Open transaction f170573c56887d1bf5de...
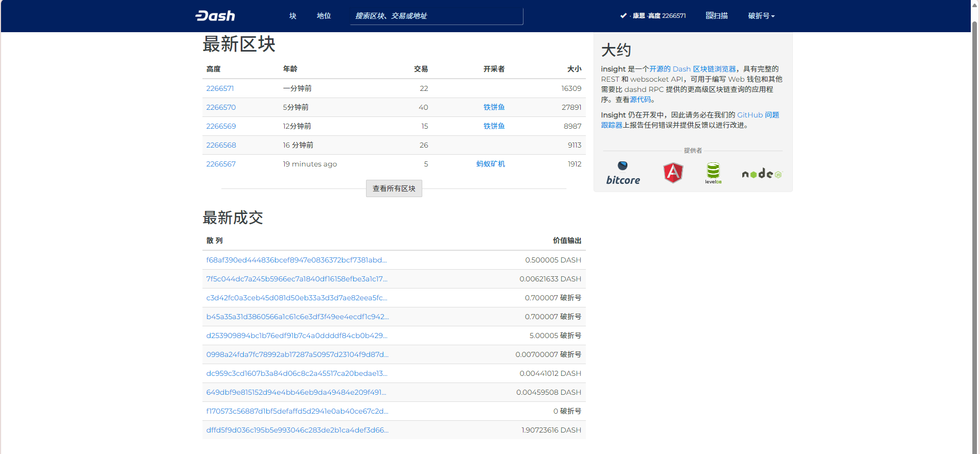 tap(298, 411)
